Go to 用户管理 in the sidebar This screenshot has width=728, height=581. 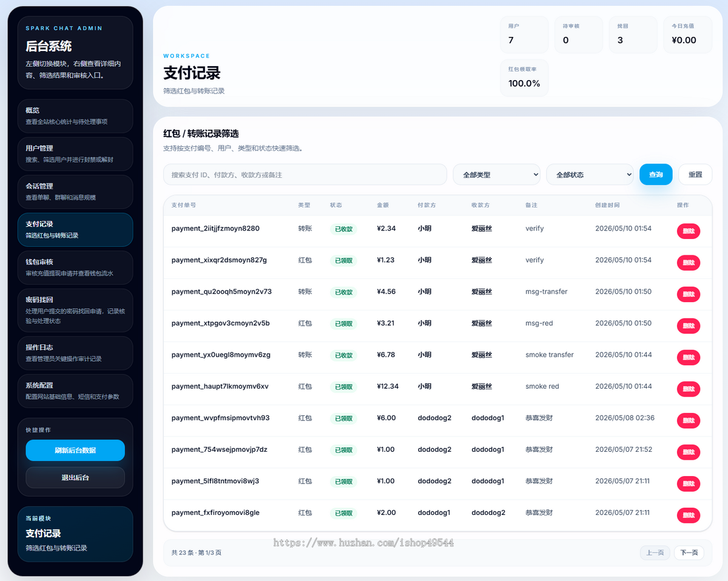click(75, 154)
